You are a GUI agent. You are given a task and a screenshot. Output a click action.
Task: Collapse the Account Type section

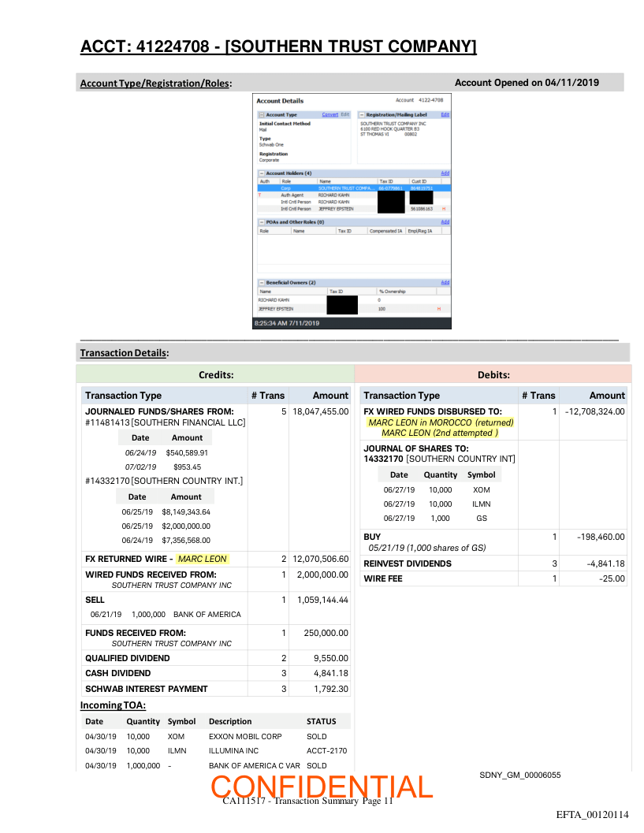coord(262,115)
